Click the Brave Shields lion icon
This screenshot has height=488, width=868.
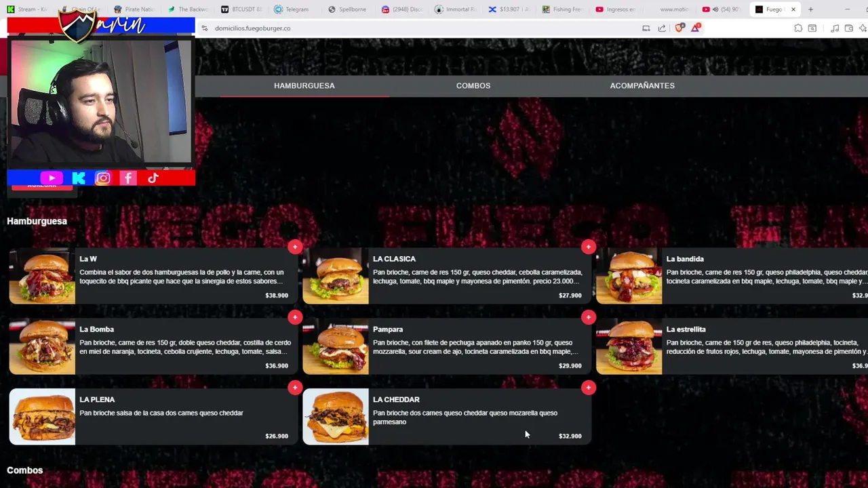tap(680, 28)
